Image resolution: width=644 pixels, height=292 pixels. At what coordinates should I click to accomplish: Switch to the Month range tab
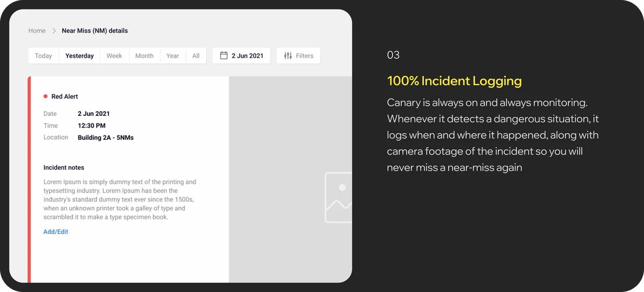pos(144,56)
